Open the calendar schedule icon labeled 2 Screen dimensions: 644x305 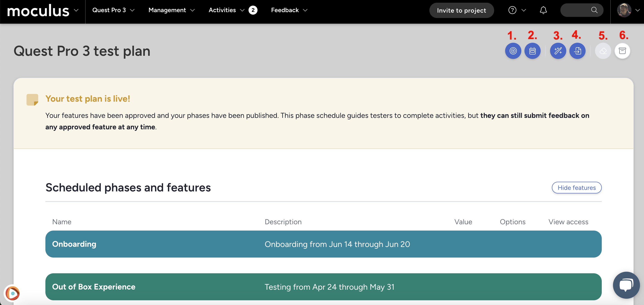532,51
